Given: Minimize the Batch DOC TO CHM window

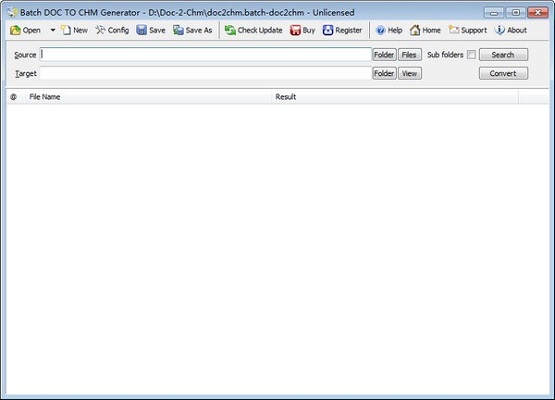Looking at the screenshot, I should (494, 13).
